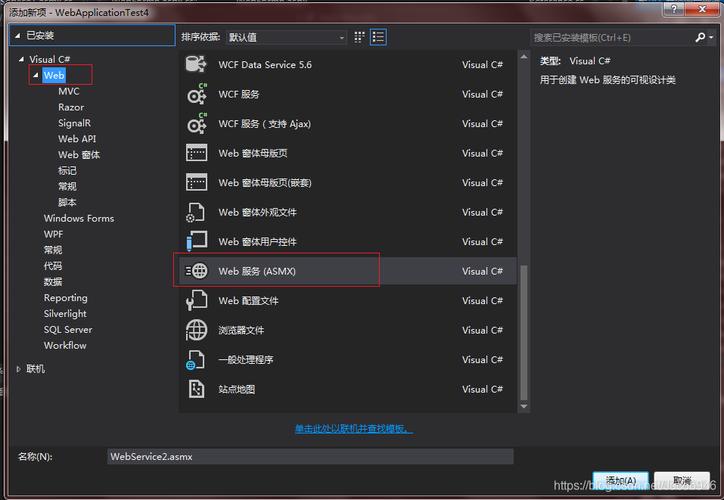Open the search options dropdown arrow

click(712, 37)
